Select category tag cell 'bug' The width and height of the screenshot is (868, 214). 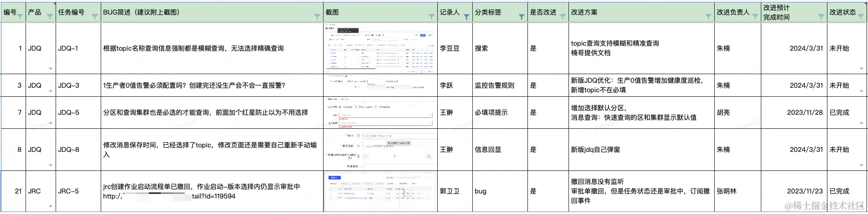click(x=500, y=191)
